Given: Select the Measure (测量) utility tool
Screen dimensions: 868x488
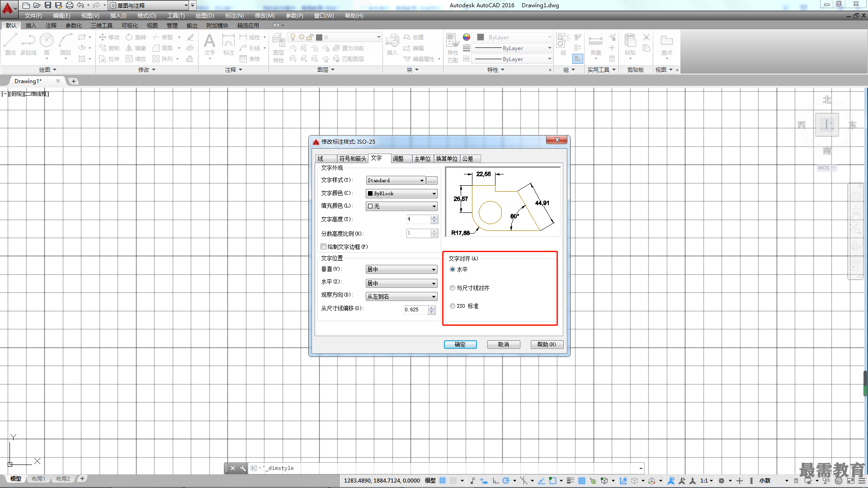Looking at the screenshot, I should coord(595,44).
